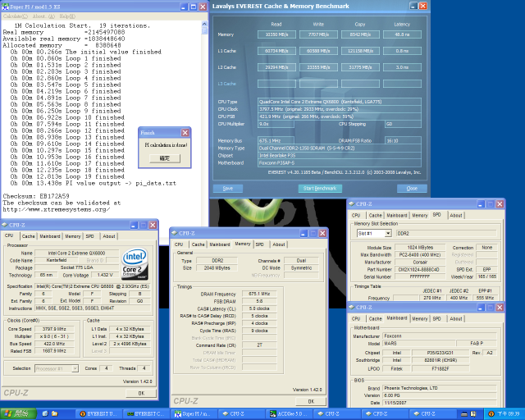Click the CPU Type field in EVEREST
The height and width of the screenshot is (420, 525).
pos(340,102)
